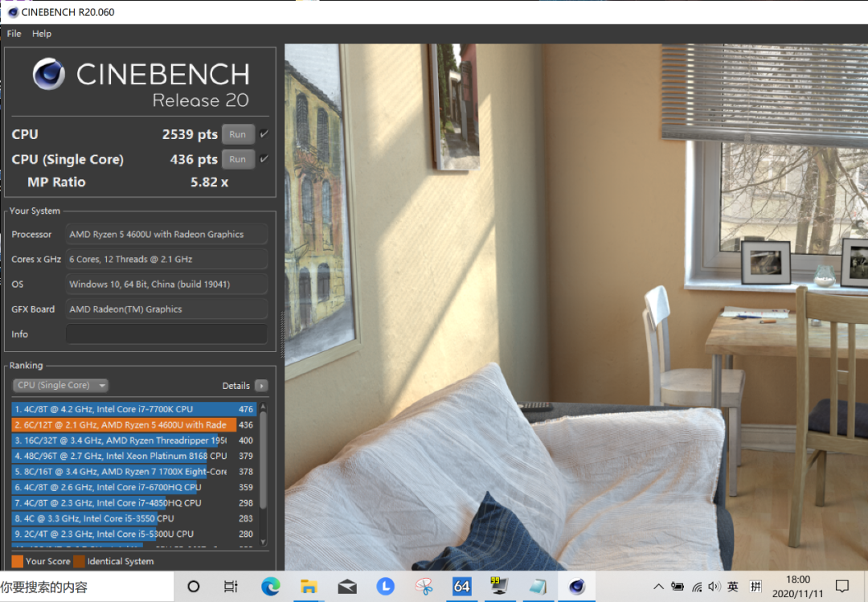Click the Cortana circle icon

[x=193, y=586]
